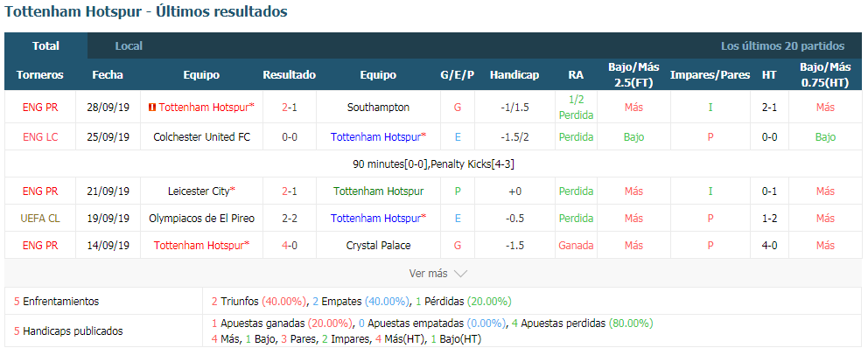Image resolution: width=868 pixels, height=348 pixels.
Task: Select the UEFA CL tournament label
Action: 40,218
